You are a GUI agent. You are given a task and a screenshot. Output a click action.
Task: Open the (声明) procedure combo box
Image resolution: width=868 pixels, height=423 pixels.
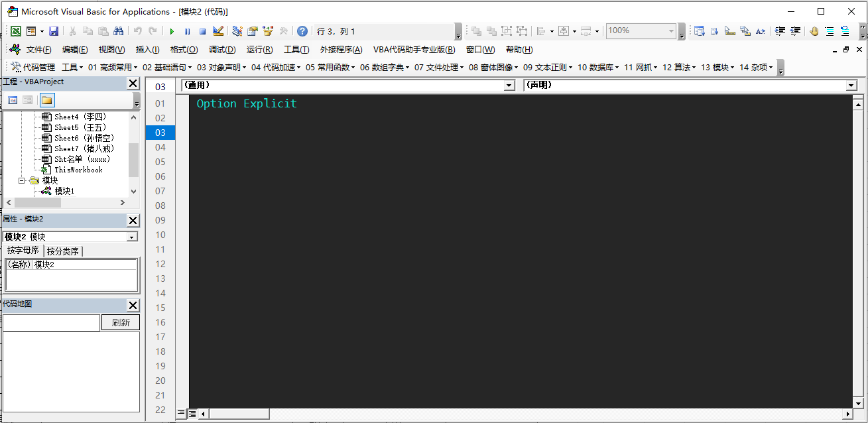point(690,86)
